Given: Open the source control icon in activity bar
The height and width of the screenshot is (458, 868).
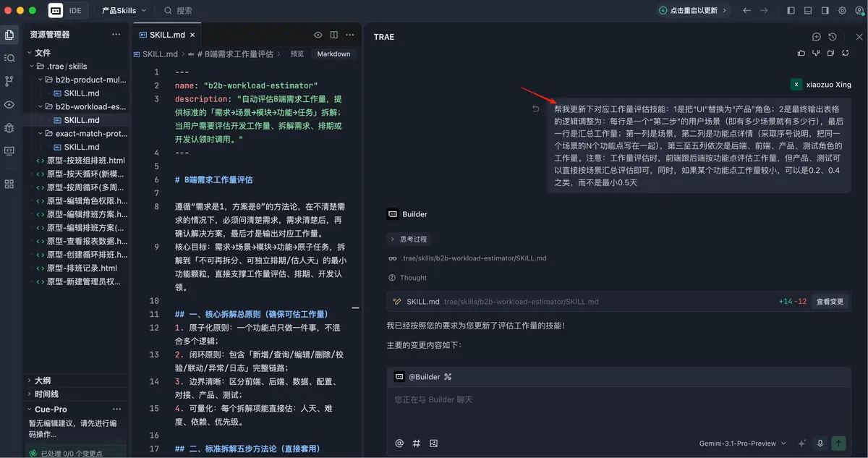Looking at the screenshot, I should point(9,81).
